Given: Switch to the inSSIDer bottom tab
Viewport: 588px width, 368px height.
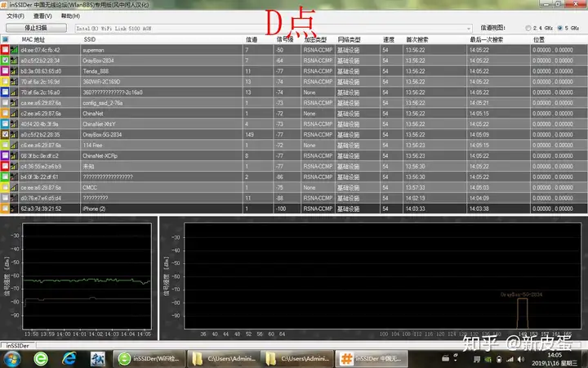Looking at the screenshot, I should (x=18, y=345).
